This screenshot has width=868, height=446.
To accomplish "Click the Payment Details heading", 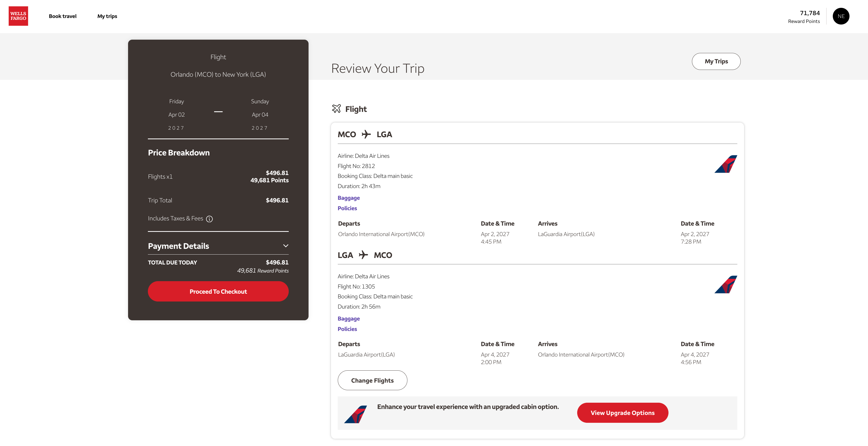I will 178,246.
